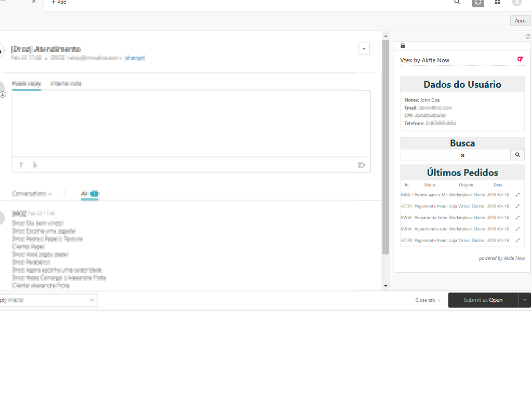Viewport: 532px width, 399px height.
Task: Open the Close tab dropdown
Action: point(428,300)
